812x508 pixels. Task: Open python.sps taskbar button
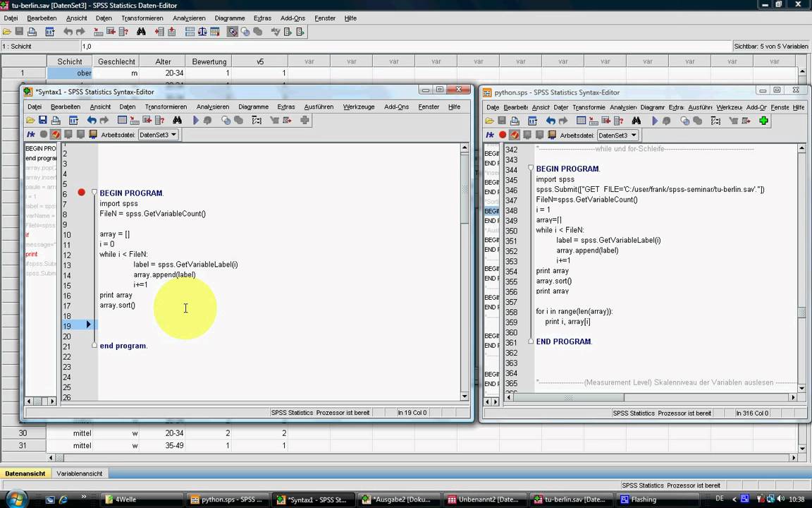228,500
